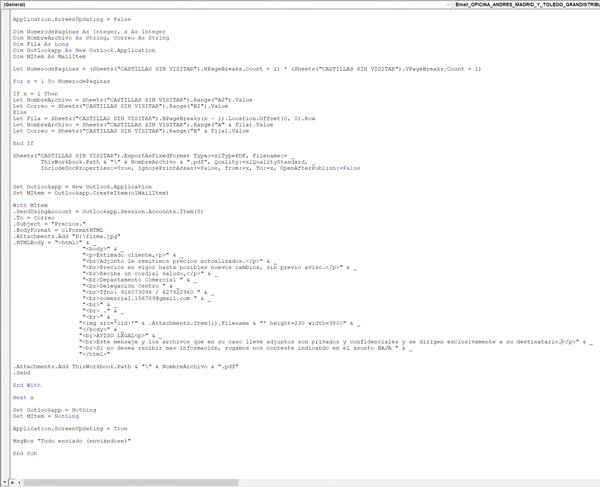Click line with ExportAsFixedFormat Type:=xlTypePDF

click(x=153, y=156)
